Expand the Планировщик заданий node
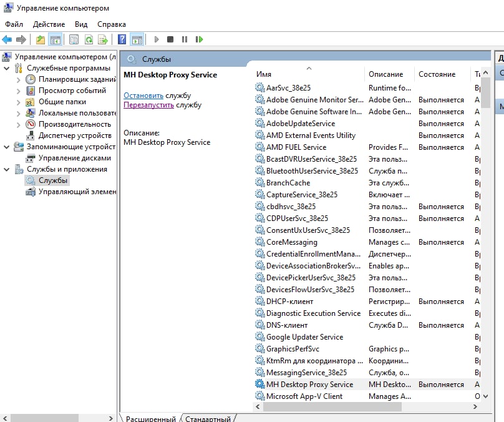Viewport: 504px width, 422px height. pos(18,80)
